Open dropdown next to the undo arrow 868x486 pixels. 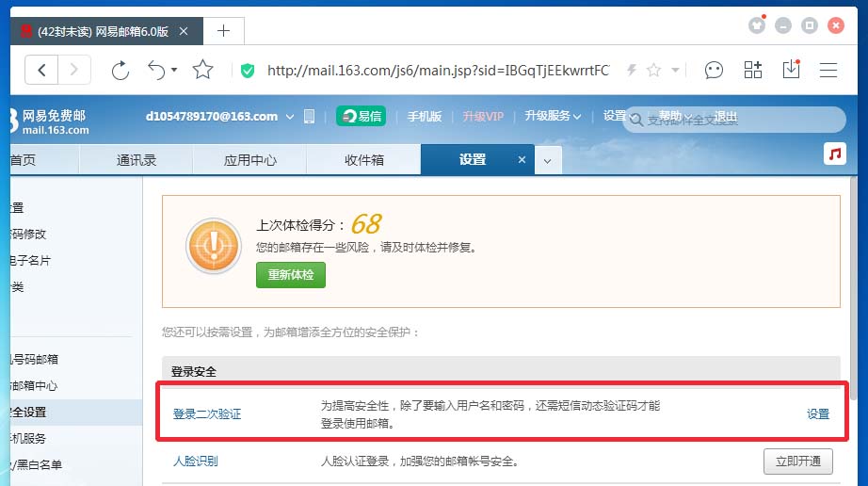[174, 70]
